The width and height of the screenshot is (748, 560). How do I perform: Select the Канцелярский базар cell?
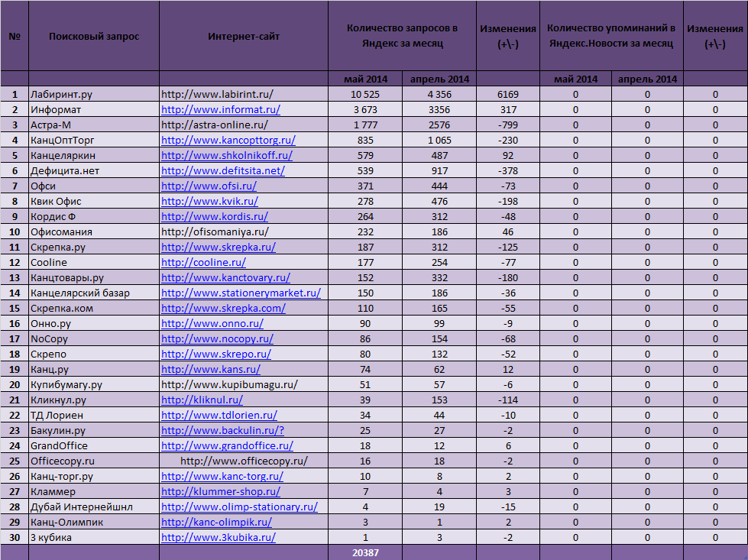click(x=94, y=293)
